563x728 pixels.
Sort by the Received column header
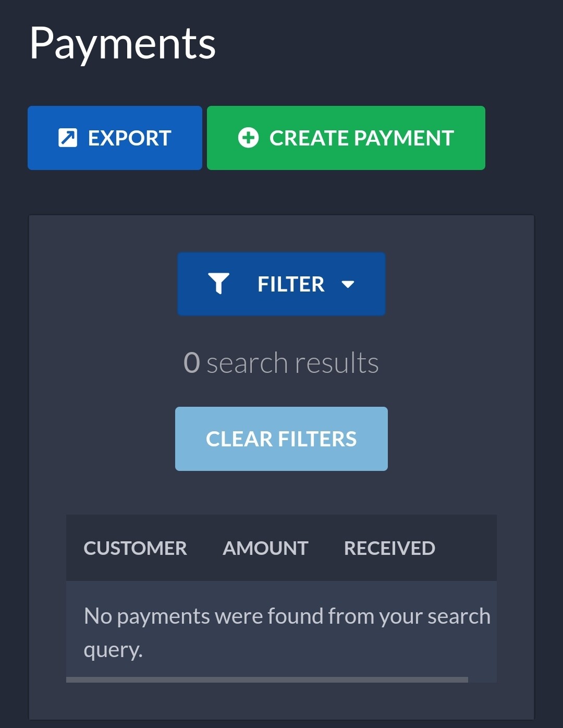click(389, 548)
